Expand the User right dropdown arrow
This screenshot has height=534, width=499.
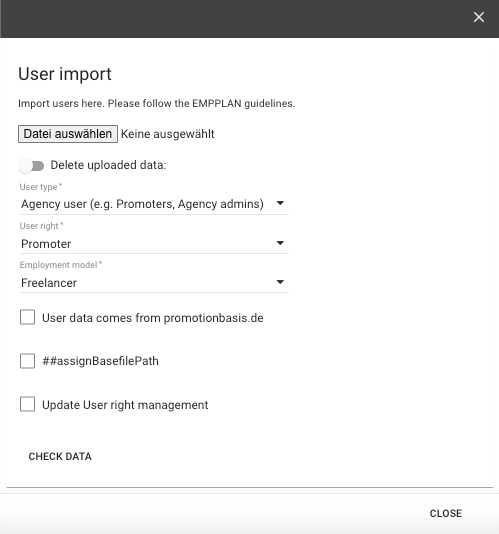tap(280, 243)
